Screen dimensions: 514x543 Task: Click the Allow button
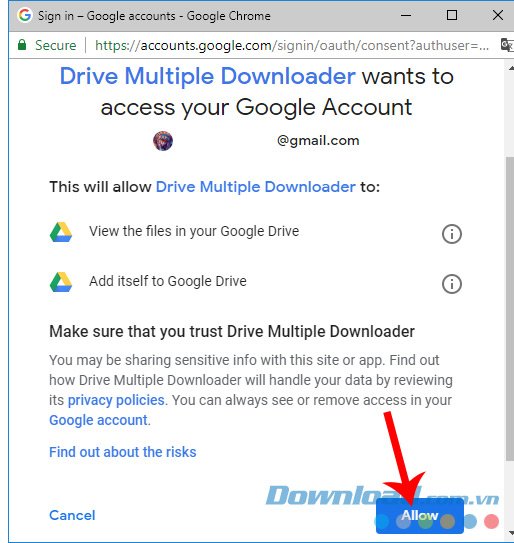[419, 516]
